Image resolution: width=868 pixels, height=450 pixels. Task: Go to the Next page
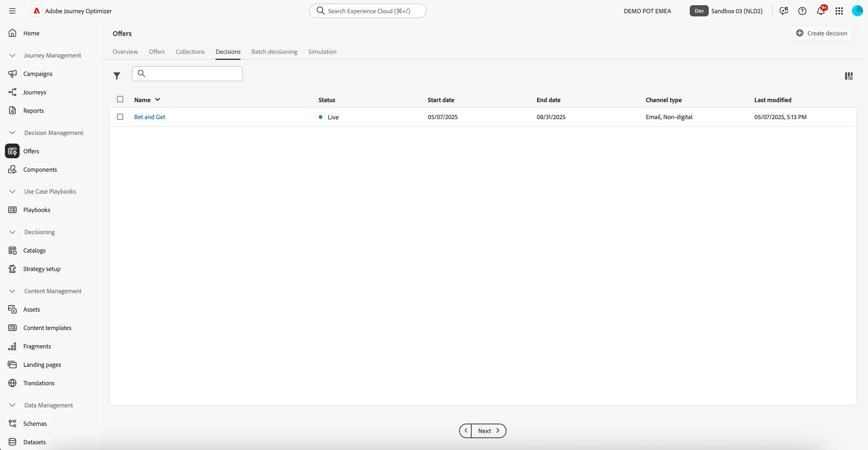click(489, 431)
